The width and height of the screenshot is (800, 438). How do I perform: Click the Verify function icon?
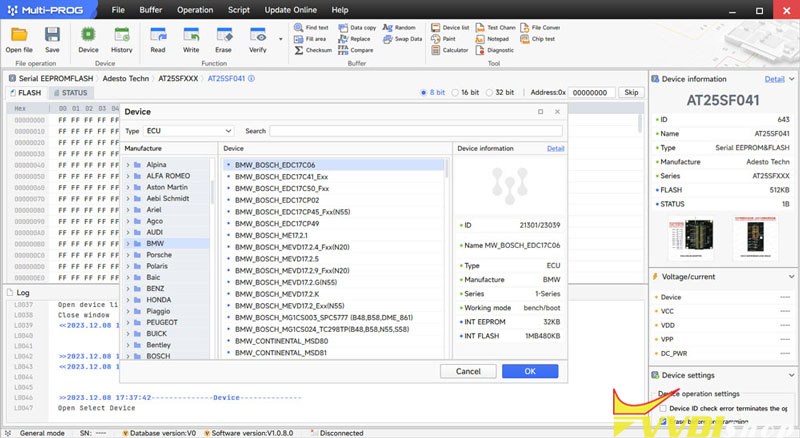[258, 36]
